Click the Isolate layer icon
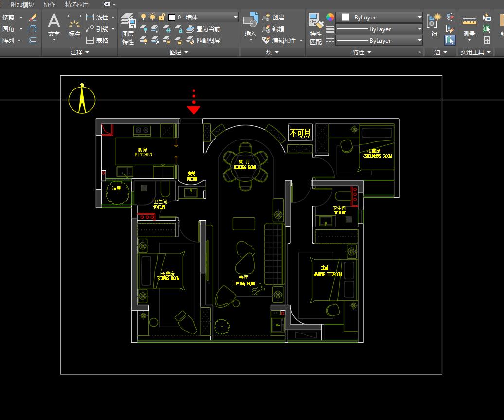 tap(155, 29)
